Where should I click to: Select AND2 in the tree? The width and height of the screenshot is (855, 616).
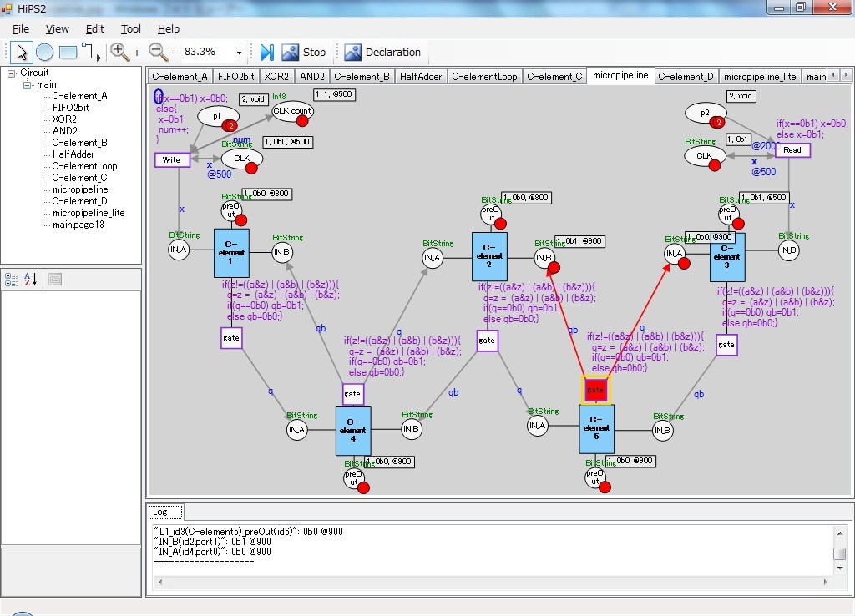click(x=65, y=131)
